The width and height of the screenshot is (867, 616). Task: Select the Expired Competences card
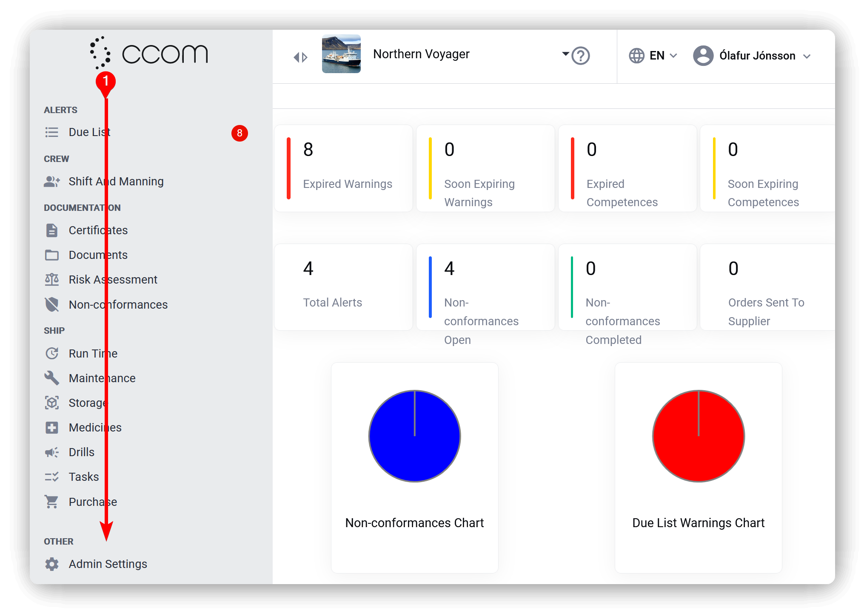tap(627, 168)
